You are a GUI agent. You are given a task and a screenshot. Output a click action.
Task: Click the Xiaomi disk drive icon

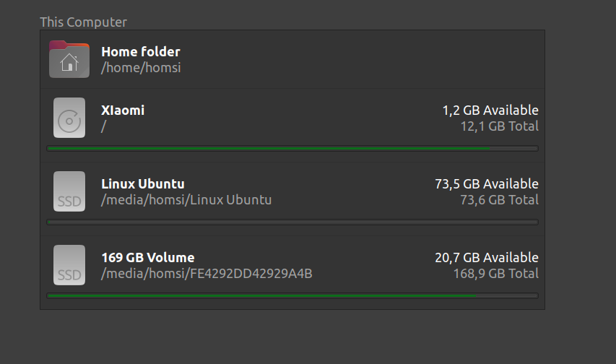(x=69, y=118)
